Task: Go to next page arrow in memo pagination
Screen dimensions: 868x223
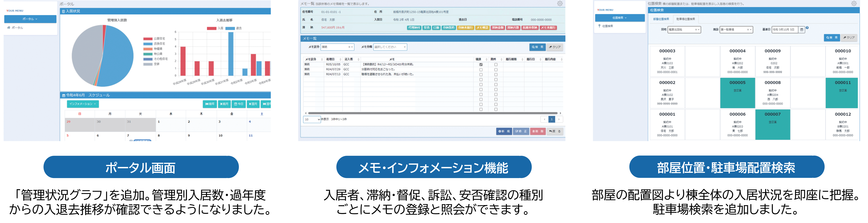Action: coord(559,119)
